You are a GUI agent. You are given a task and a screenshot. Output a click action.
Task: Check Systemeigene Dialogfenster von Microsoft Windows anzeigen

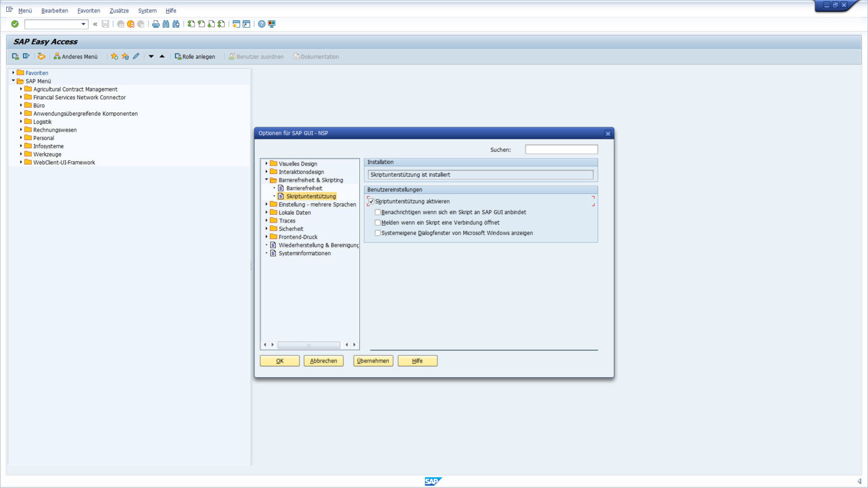pyautogui.click(x=377, y=233)
